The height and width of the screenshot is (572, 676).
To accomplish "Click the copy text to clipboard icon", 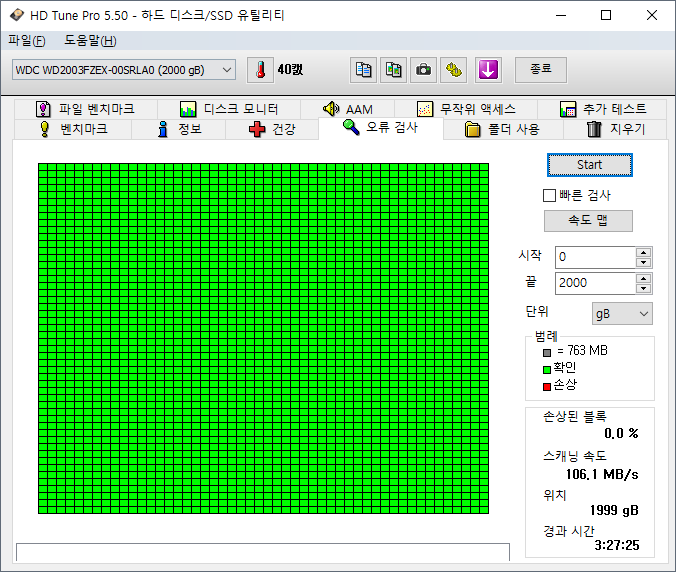I will (363, 70).
